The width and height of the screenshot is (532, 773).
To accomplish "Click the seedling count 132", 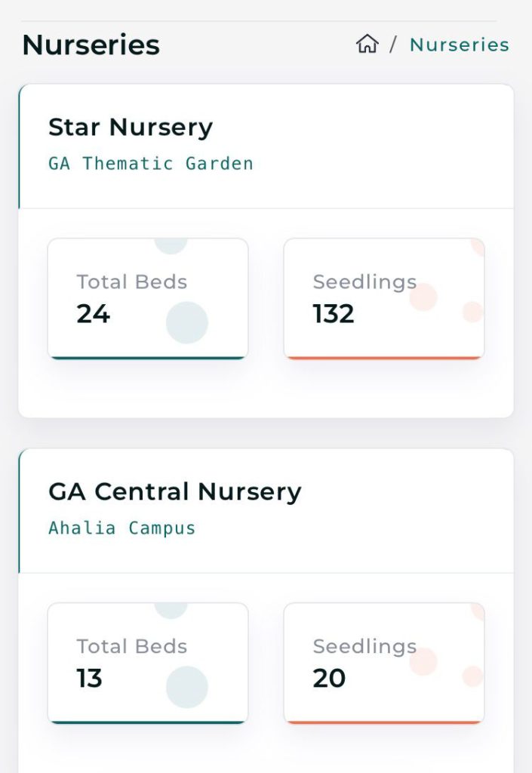I will 334,313.
